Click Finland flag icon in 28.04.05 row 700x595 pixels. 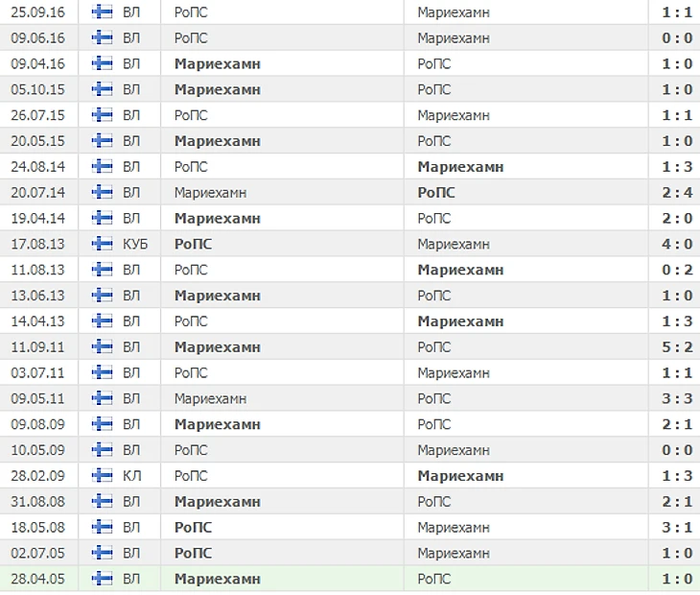[x=102, y=579]
